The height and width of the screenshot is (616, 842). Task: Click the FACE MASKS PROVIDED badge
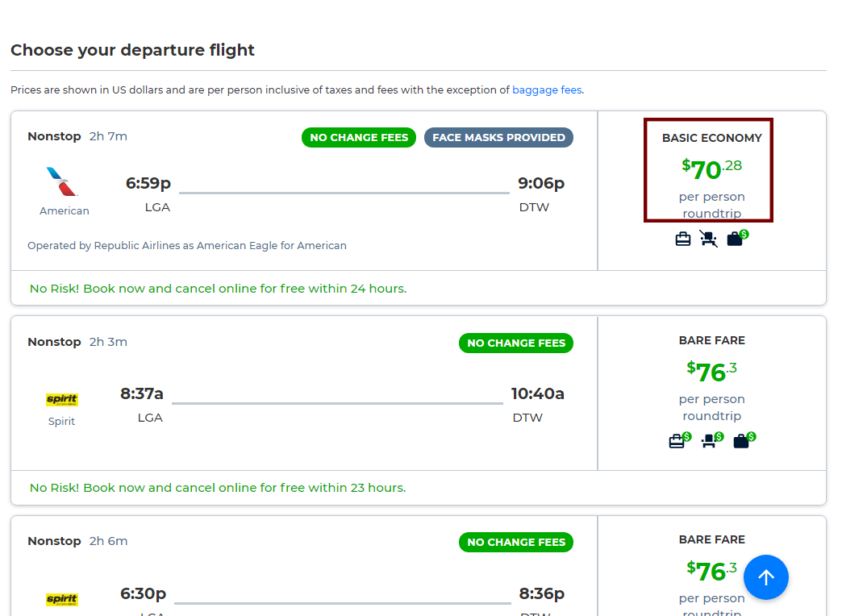(x=499, y=138)
